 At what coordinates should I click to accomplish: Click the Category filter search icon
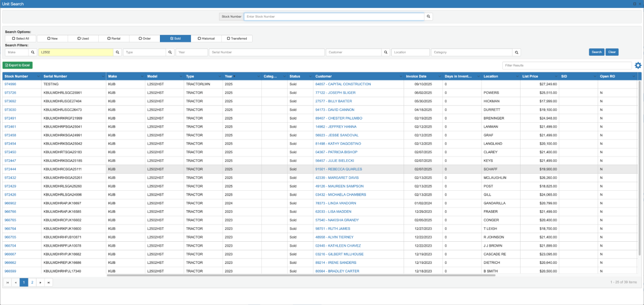[517, 53]
